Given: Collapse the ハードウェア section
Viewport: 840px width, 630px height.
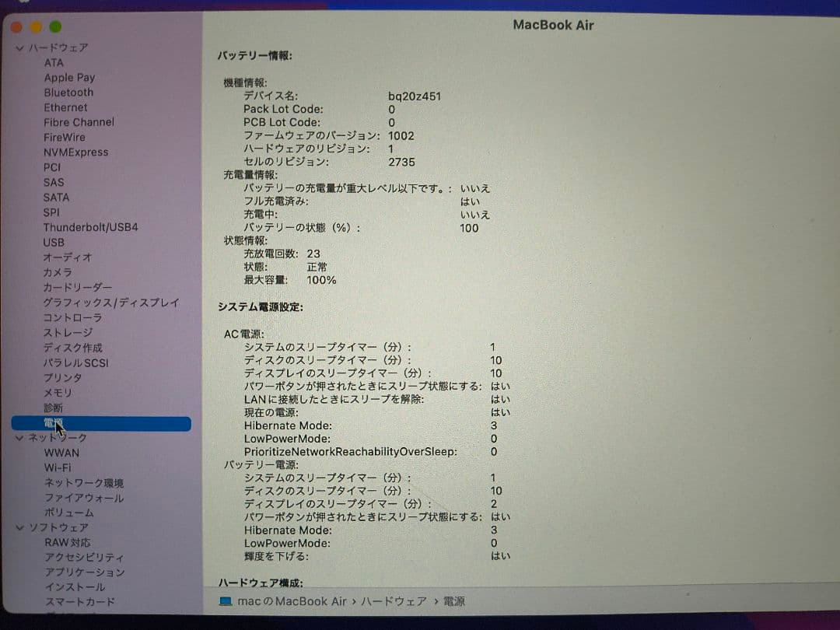Looking at the screenshot, I should point(19,48).
